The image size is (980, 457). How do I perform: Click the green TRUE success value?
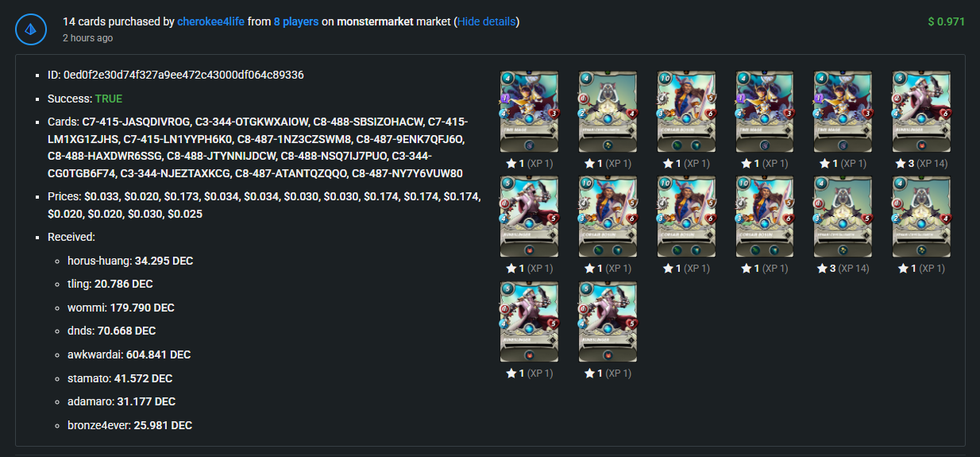110,99
